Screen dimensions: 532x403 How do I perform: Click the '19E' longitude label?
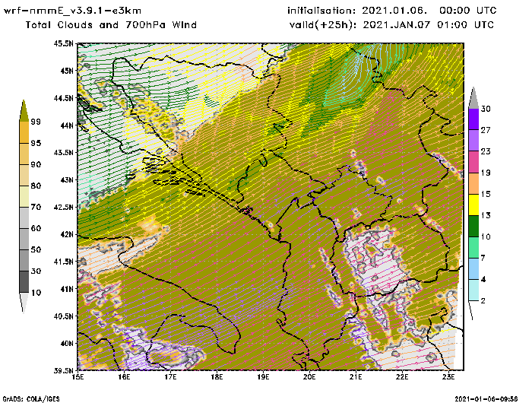click(x=263, y=377)
